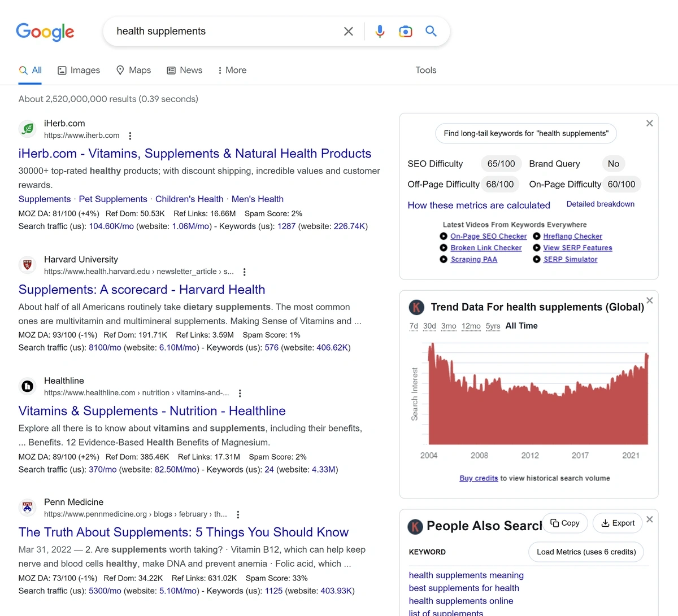This screenshot has height=616, width=678.
Task: Select the 5yrs trend range
Action: (x=493, y=326)
